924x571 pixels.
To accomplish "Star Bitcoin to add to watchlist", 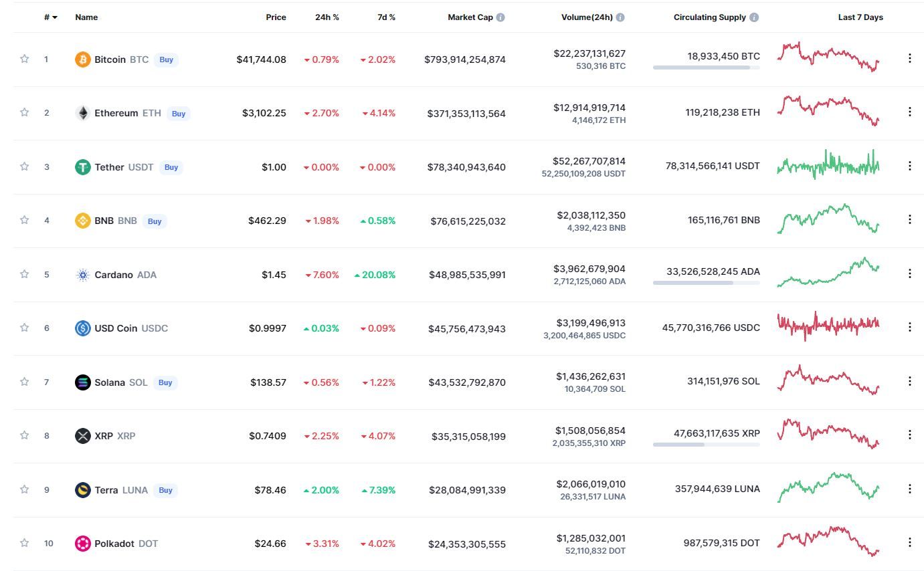I will [x=25, y=59].
